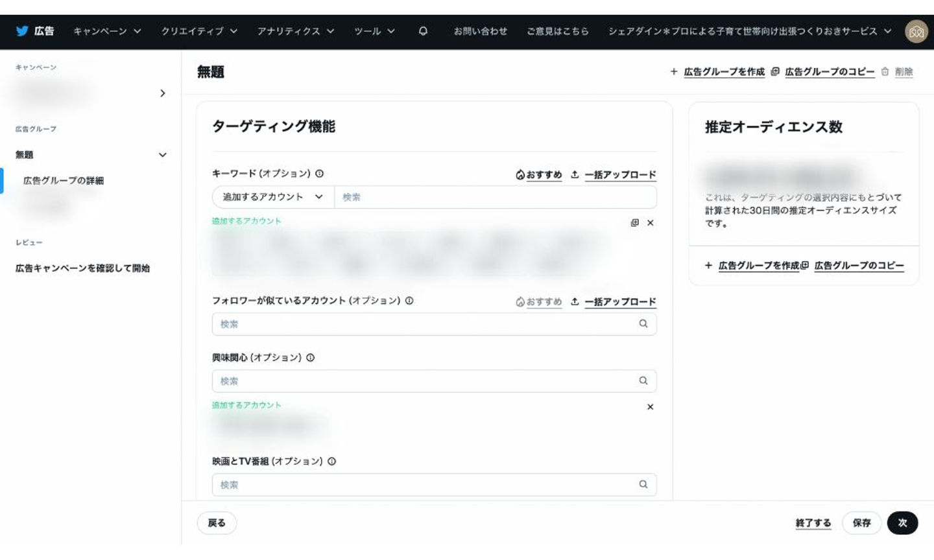The height and width of the screenshot is (560, 934).
Task: Open the キャンペーン menu
Action: pos(107,31)
